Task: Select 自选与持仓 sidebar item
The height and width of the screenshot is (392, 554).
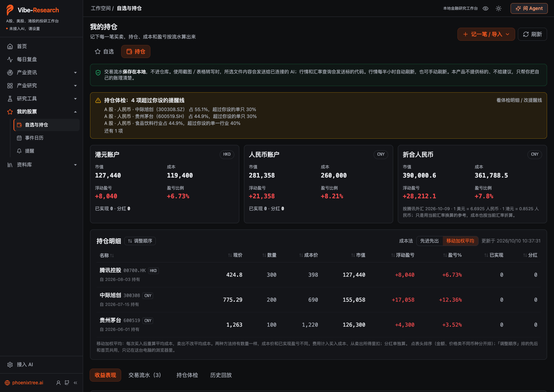Action: 47,125
